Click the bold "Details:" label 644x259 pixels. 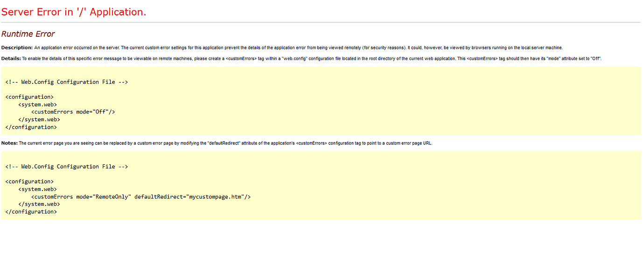[x=11, y=58]
